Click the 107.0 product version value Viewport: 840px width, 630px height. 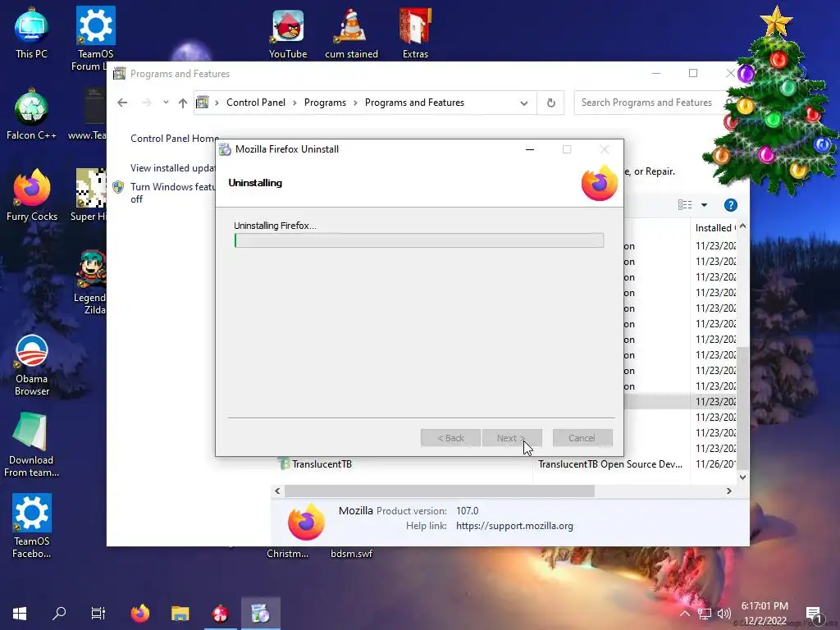(467, 510)
